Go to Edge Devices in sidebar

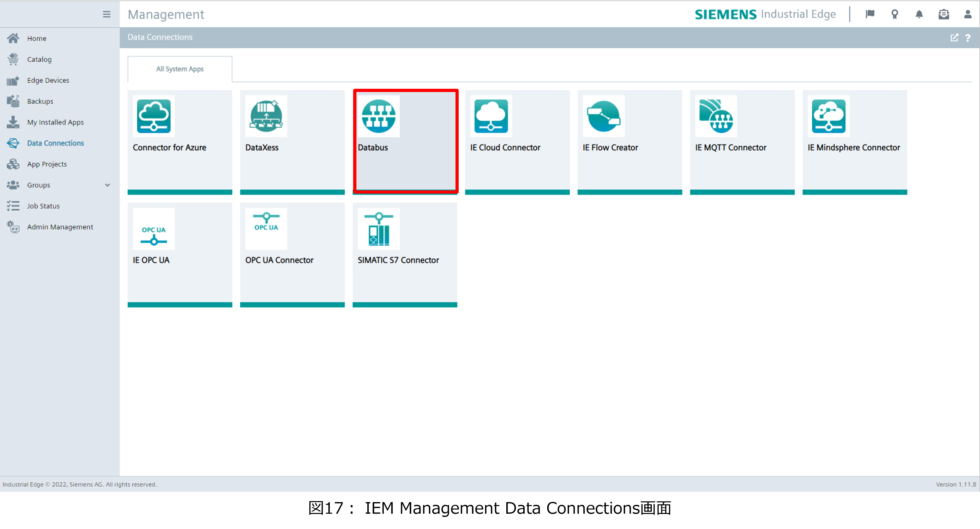[x=48, y=80]
